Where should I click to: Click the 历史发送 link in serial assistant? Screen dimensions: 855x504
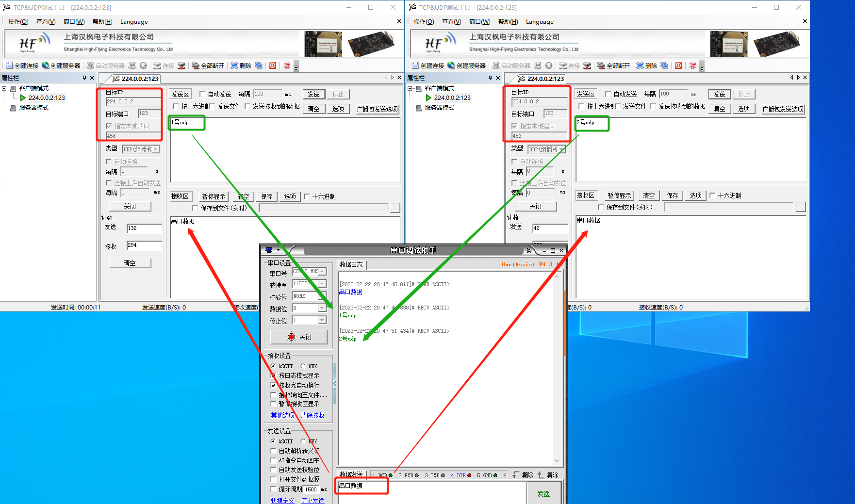313,501
